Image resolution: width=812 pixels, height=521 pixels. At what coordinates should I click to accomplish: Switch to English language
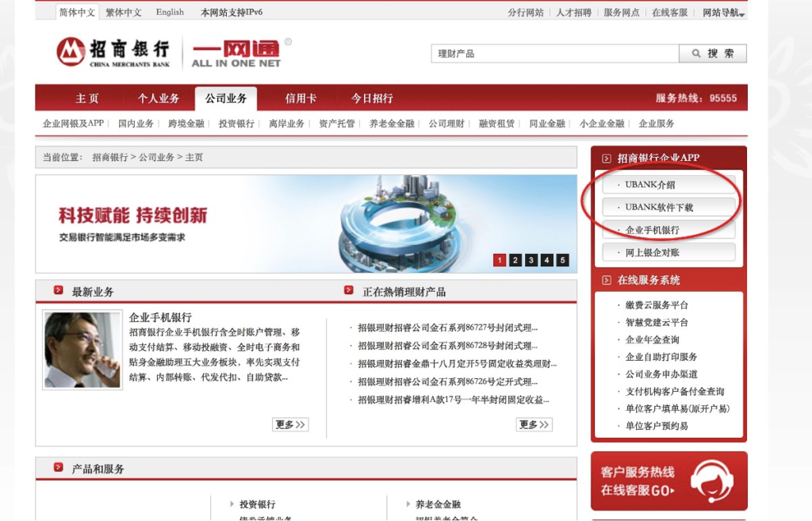click(170, 13)
